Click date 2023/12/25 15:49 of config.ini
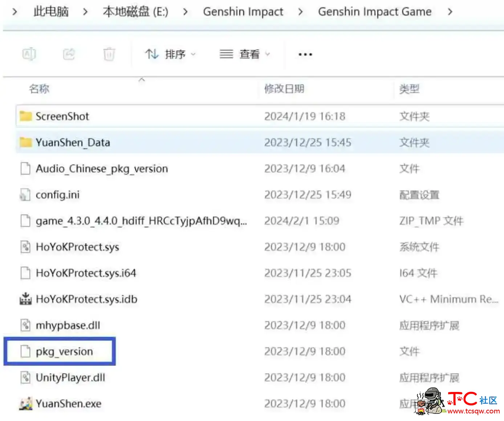 [x=308, y=195]
